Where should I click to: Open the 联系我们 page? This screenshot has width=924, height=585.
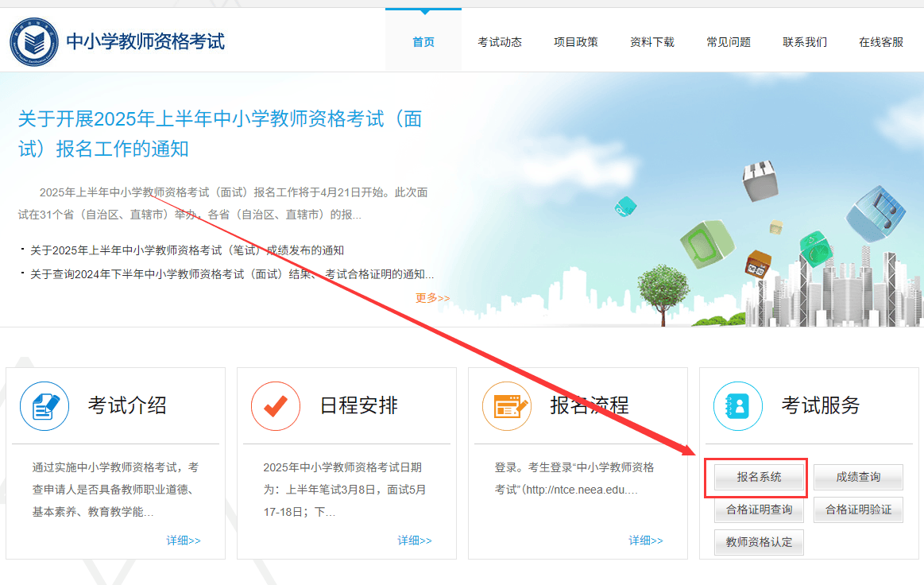tap(805, 42)
